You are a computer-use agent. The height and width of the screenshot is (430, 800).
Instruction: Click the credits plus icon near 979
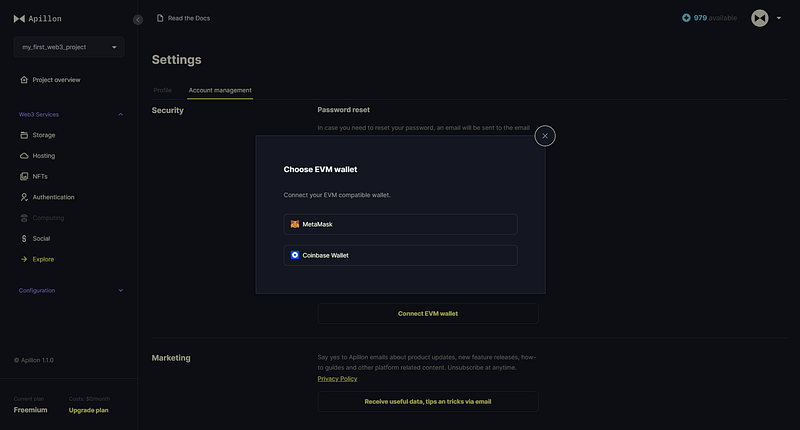(x=686, y=18)
